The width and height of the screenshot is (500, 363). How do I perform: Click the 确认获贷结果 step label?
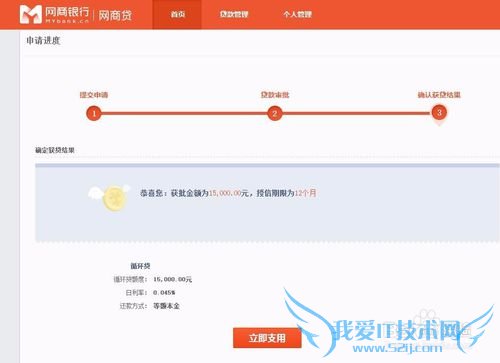pos(439,95)
